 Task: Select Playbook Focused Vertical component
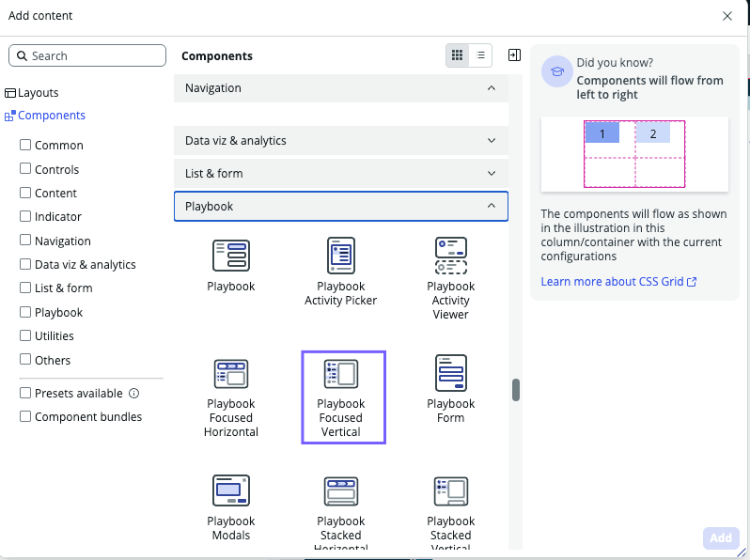pyautogui.click(x=343, y=397)
